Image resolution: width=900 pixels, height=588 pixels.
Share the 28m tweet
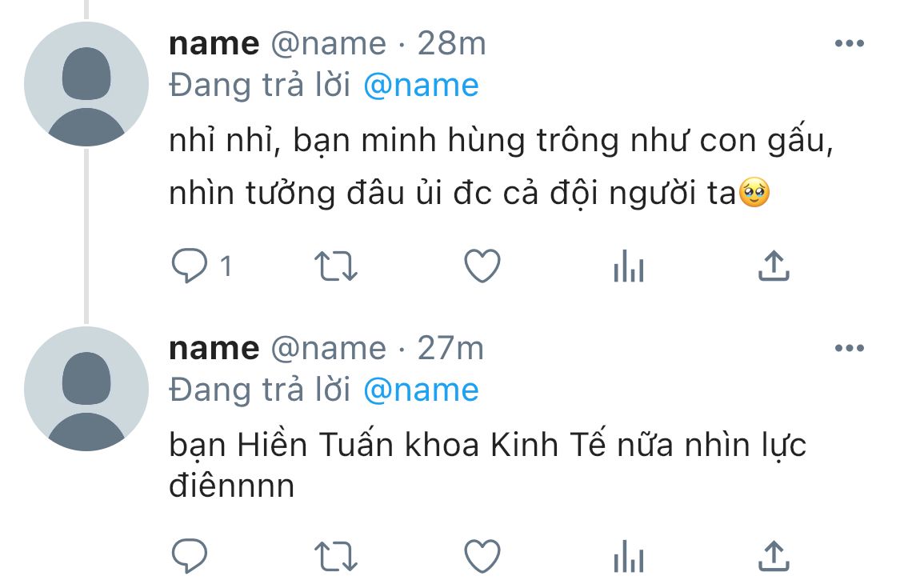pos(774,266)
